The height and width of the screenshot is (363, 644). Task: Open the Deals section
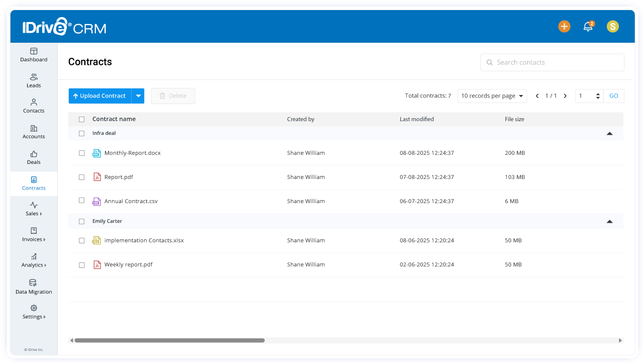[33, 158]
